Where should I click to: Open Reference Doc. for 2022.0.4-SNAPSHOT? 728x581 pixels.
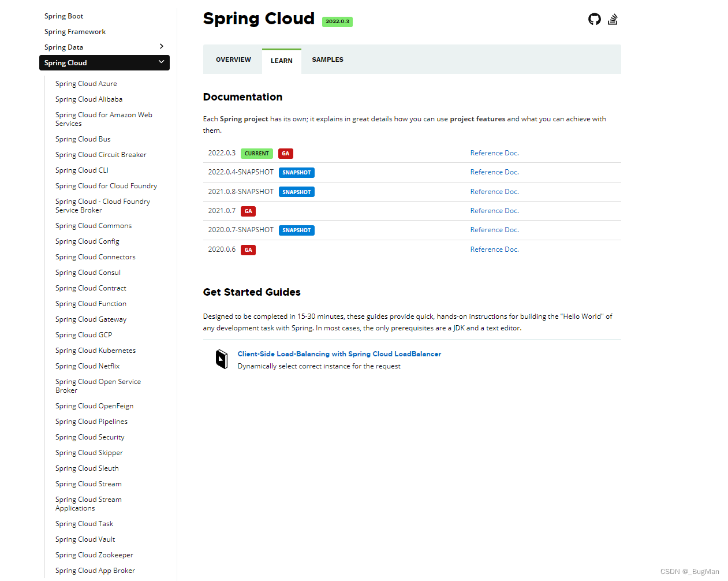[x=495, y=172]
